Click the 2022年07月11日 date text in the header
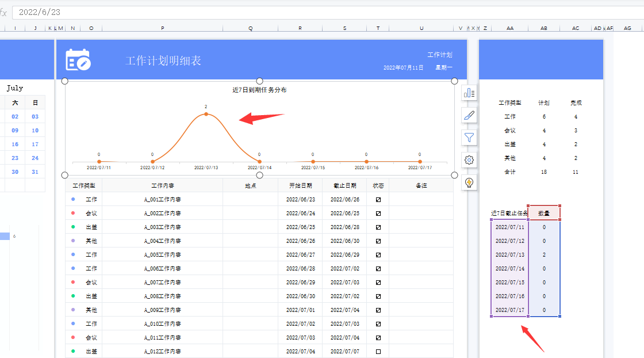 pos(403,67)
